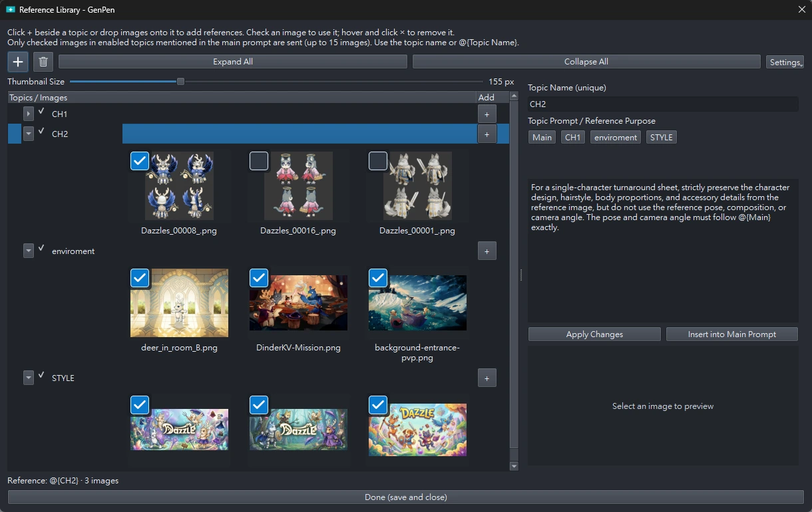Collapse the CH2 topic row
812x512 pixels.
[x=29, y=134]
